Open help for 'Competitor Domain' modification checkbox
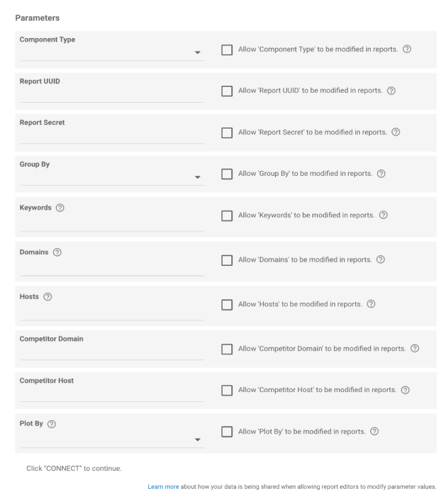Viewport: 448px width, 501px height. [x=415, y=349]
